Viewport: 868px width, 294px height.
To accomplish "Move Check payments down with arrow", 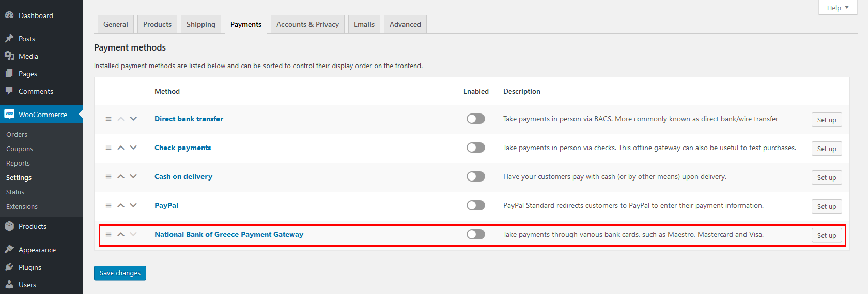I will point(133,148).
